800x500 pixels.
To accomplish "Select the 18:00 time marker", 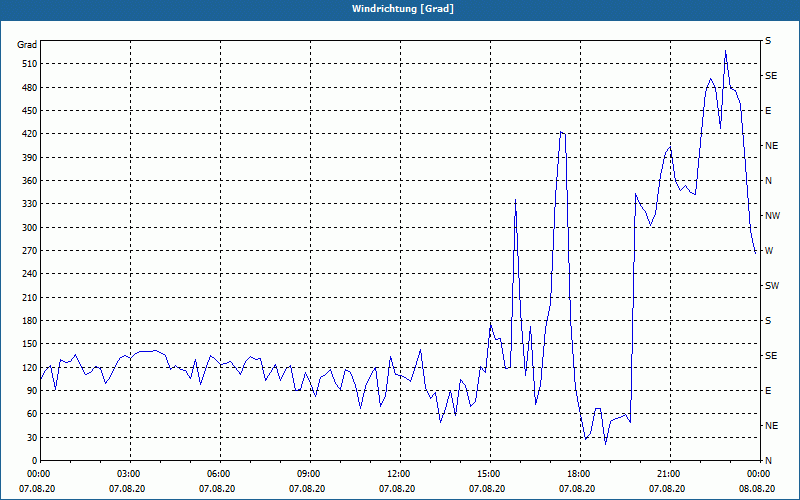I will (x=579, y=474).
